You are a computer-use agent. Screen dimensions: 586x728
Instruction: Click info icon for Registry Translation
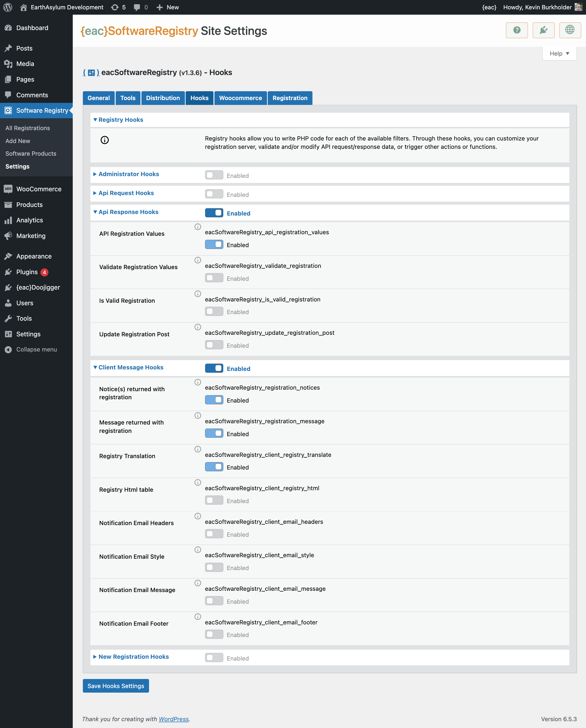tap(198, 449)
